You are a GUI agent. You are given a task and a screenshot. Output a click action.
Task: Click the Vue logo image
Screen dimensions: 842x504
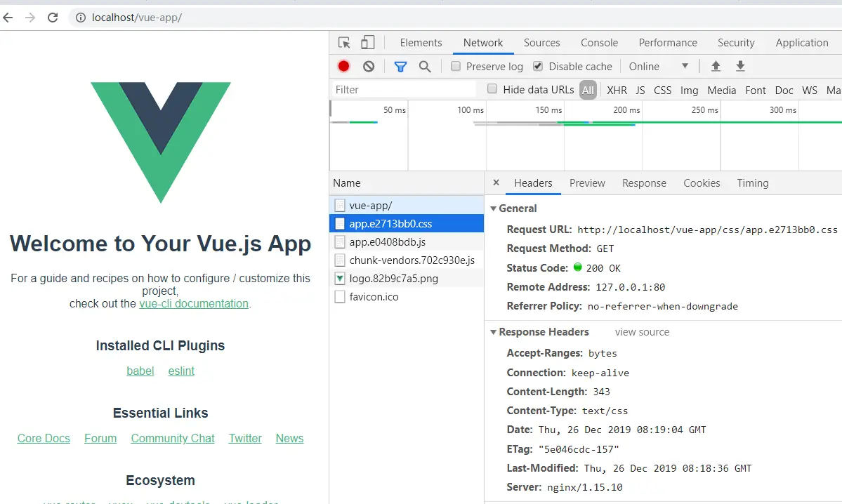tap(161, 142)
